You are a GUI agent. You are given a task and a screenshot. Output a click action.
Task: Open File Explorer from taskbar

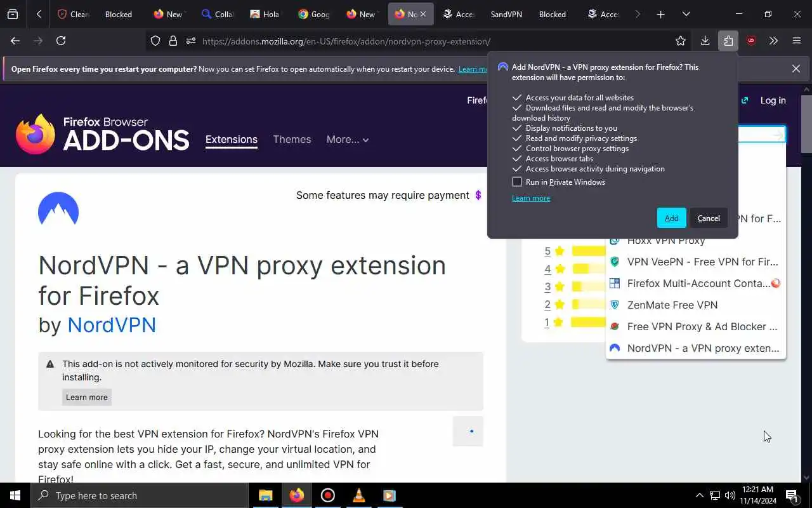(x=265, y=495)
